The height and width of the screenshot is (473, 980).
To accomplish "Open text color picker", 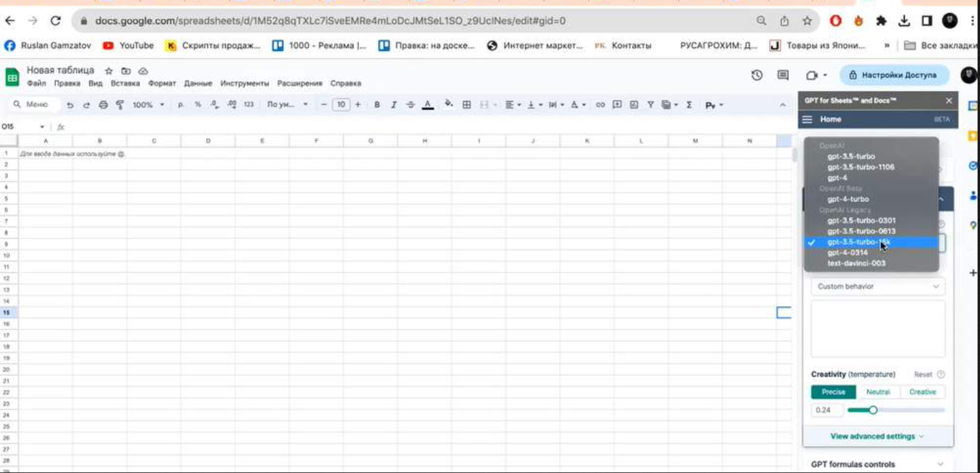I will pyautogui.click(x=428, y=105).
